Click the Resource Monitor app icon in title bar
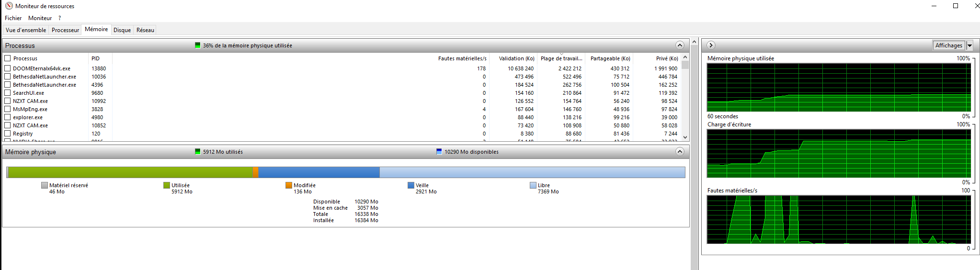This screenshot has height=270, width=980. [9, 6]
